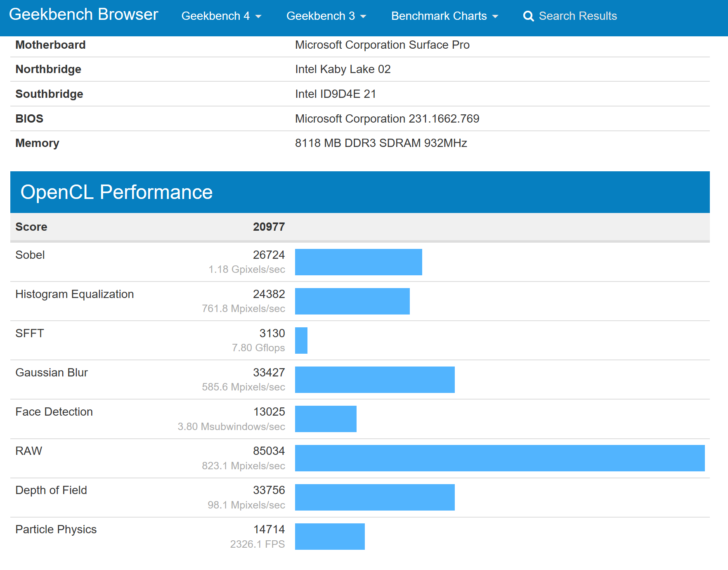Screen dimensions: 728x570
Task: Click the Face Detection score 13025
Action: 269,412
